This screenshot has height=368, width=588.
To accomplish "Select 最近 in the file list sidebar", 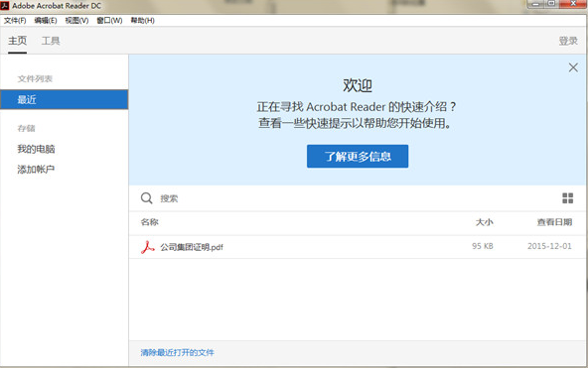I will 65,99.
